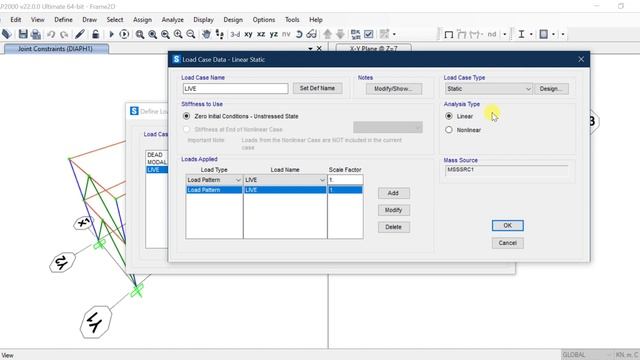
Task: Click the Delete load button
Action: click(x=393, y=227)
